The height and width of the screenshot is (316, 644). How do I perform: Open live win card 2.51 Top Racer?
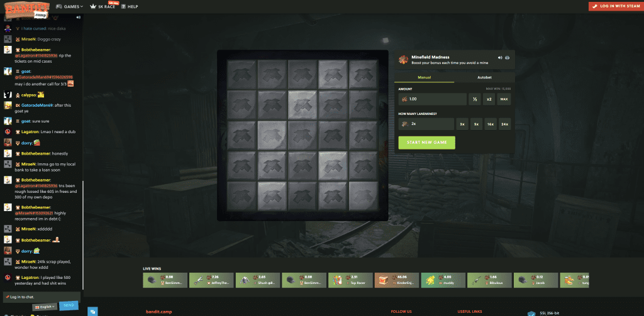click(x=350, y=280)
